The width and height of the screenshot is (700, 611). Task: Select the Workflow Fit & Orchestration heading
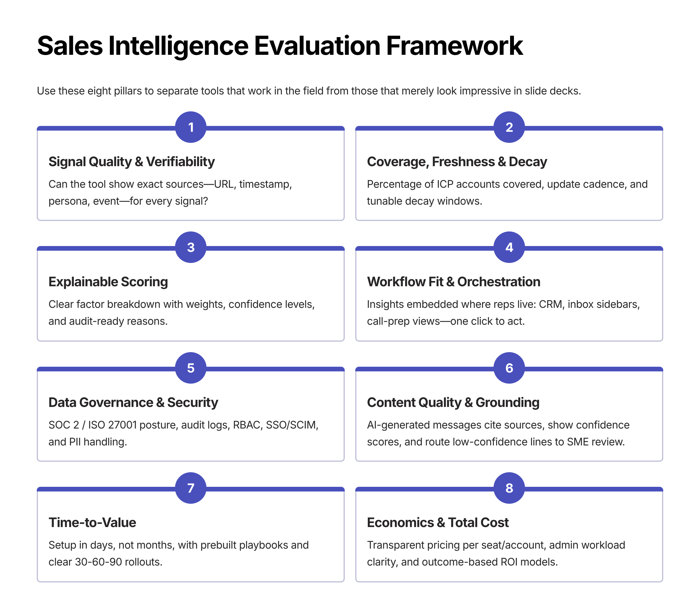click(x=453, y=282)
